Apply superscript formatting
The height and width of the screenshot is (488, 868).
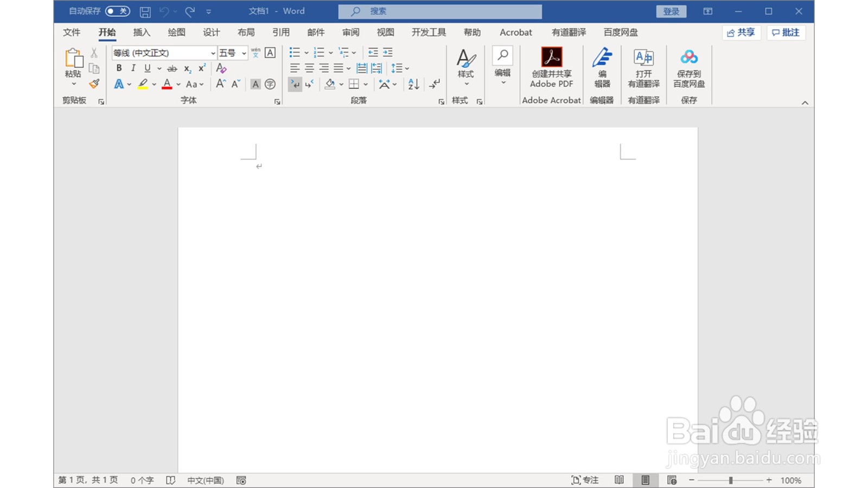point(202,68)
